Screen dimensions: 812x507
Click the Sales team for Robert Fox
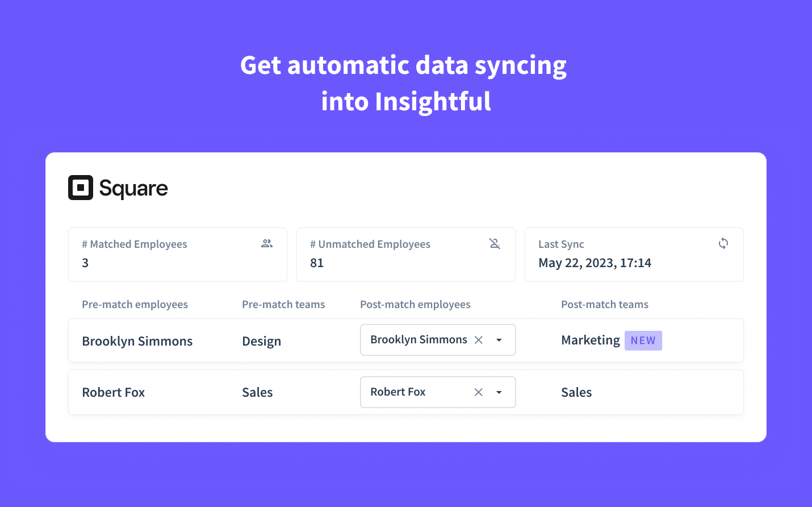pyautogui.click(x=576, y=392)
